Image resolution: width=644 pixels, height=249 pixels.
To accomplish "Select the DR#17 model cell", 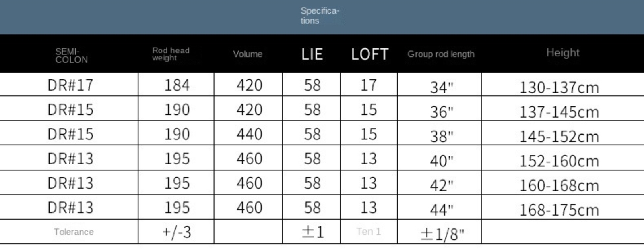I will tap(70, 85).
